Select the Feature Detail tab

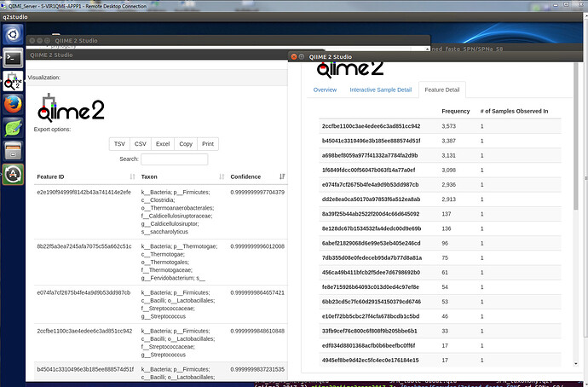click(441, 90)
